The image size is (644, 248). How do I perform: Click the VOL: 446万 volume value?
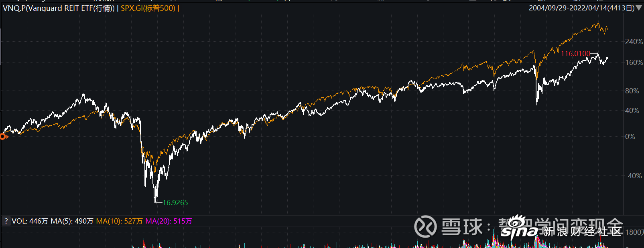click(30, 221)
